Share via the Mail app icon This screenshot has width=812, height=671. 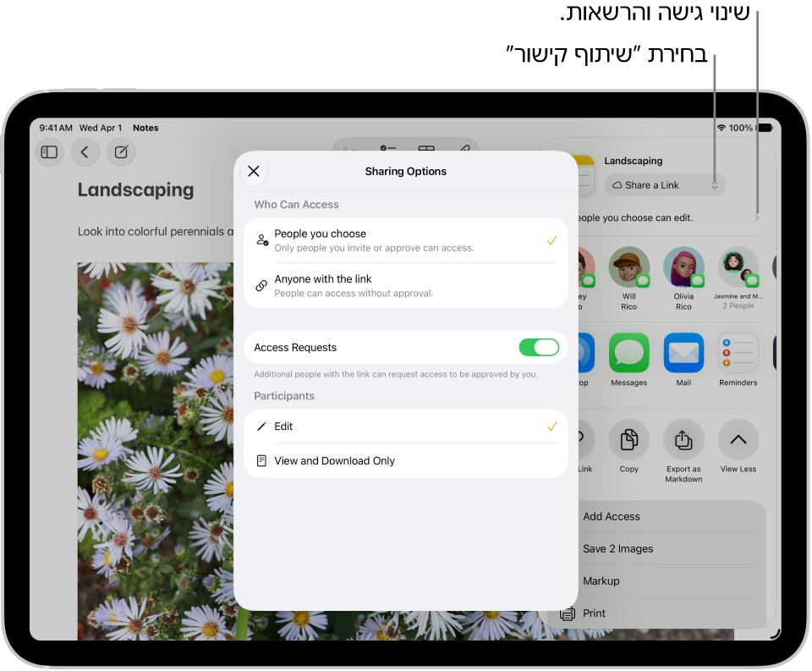tap(683, 353)
